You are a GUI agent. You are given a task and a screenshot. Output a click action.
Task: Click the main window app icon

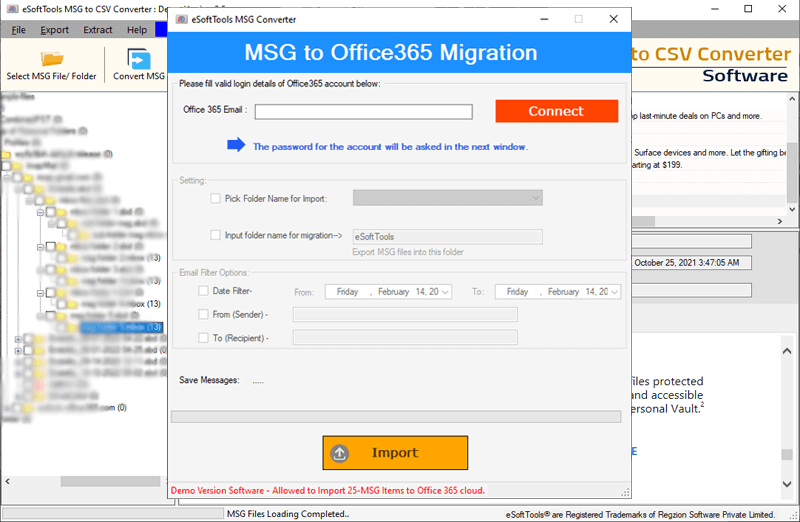point(12,9)
